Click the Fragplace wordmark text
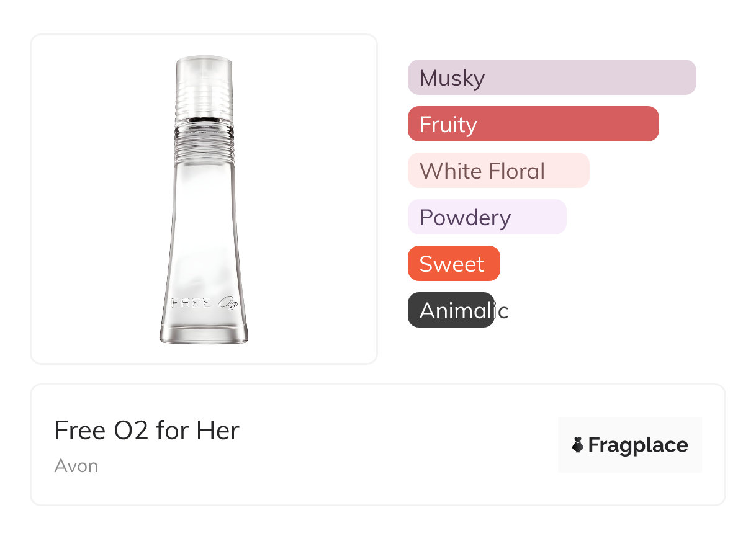This screenshot has width=756, height=536. pyautogui.click(x=638, y=445)
